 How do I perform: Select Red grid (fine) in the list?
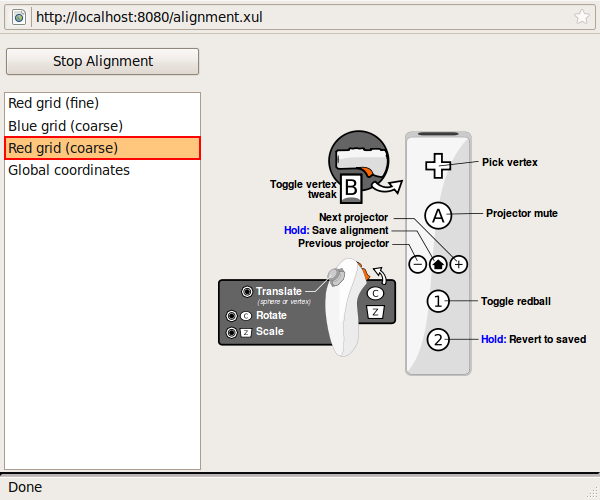pyautogui.click(x=103, y=103)
